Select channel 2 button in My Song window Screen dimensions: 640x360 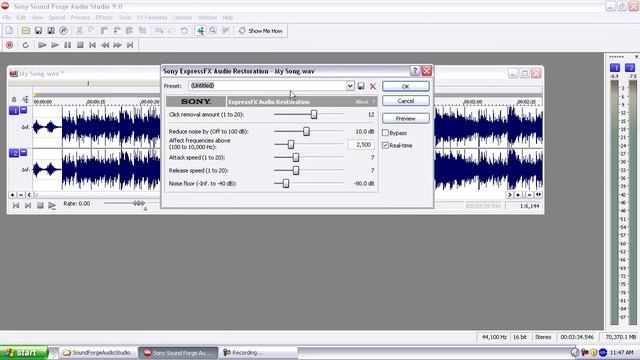point(14,153)
